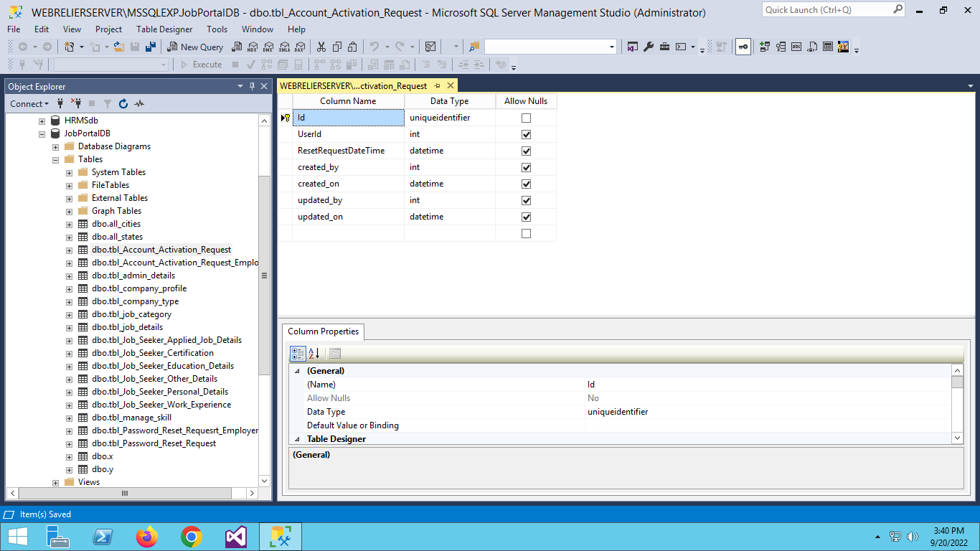Click the UserId column name cell

pyautogui.click(x=349, y=134)
